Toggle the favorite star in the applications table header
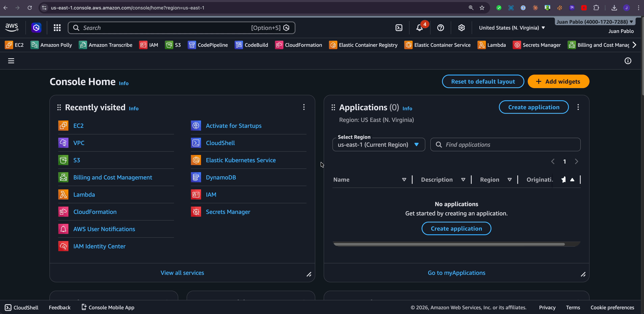This screenshot has width=644, height=314. (564, 179)
